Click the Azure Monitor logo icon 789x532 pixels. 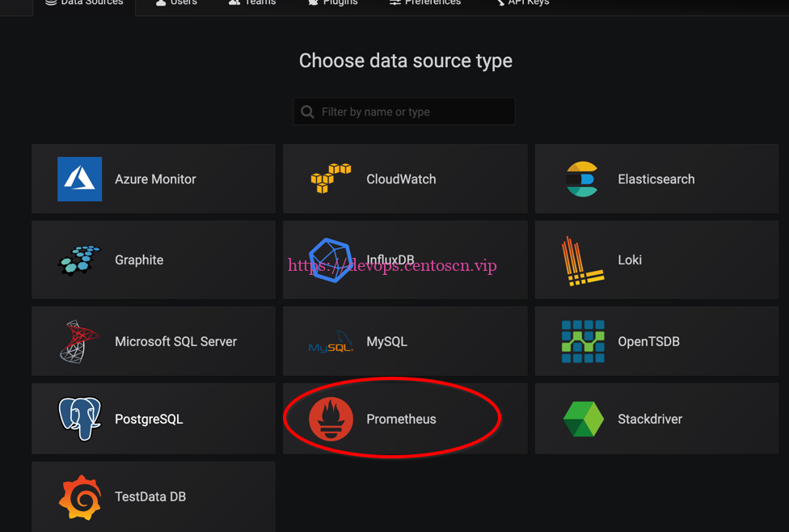[79, 179]
